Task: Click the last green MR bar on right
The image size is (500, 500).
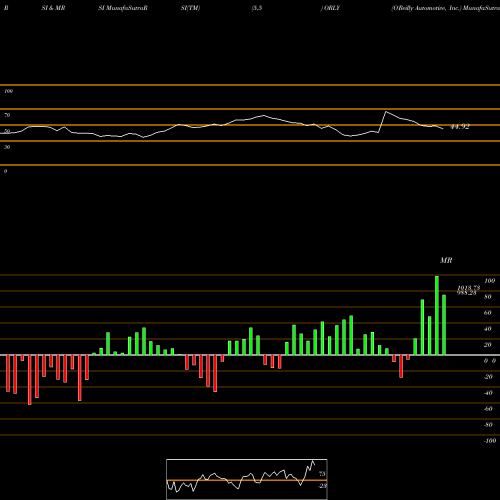Action: point(444,325)
